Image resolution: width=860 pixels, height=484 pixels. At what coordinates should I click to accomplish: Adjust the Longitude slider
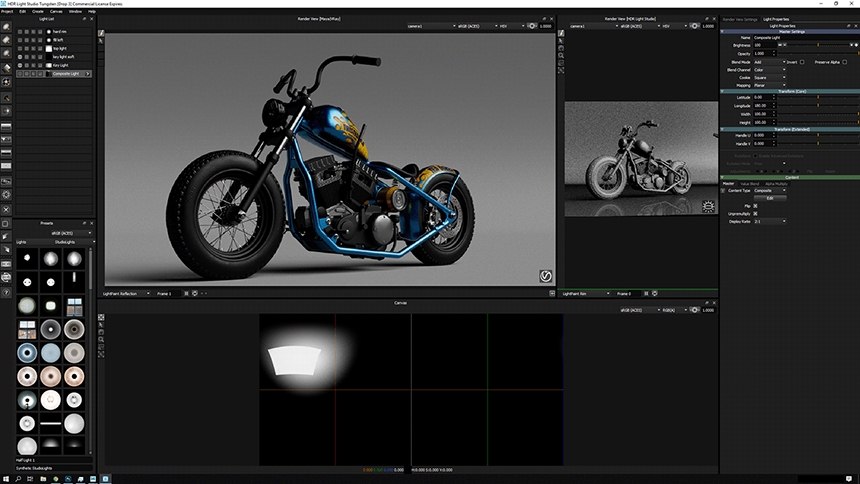point(818,105)
